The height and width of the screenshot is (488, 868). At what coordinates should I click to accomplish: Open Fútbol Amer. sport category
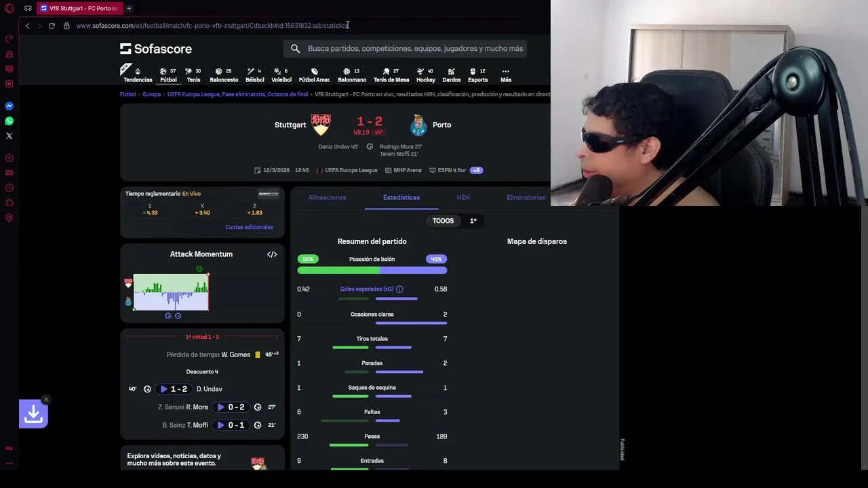tap(315, 75)
